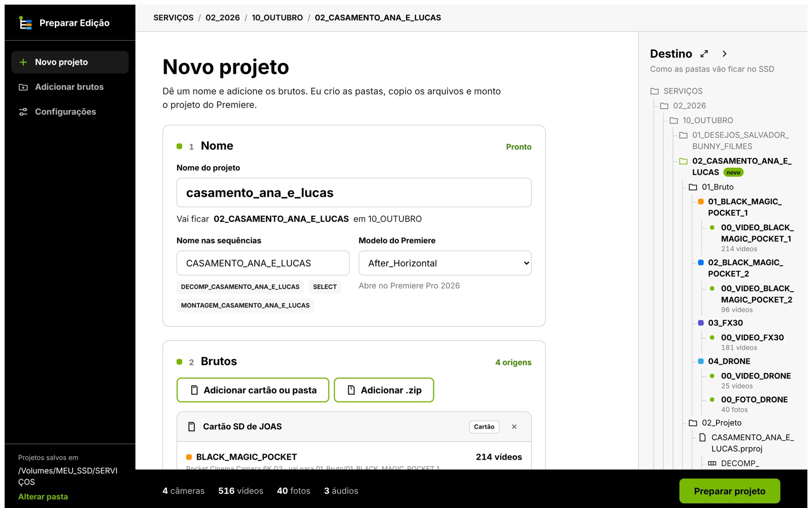Click the Pronto status label

519,147
